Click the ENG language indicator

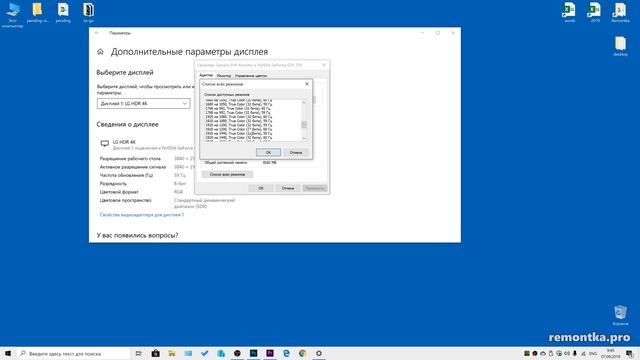[x=593, y=353]
